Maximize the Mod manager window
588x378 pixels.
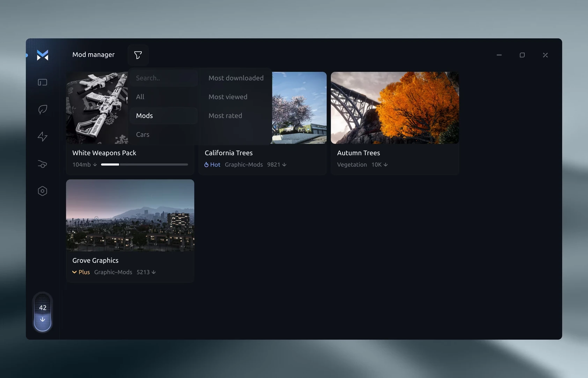point(522,55)
